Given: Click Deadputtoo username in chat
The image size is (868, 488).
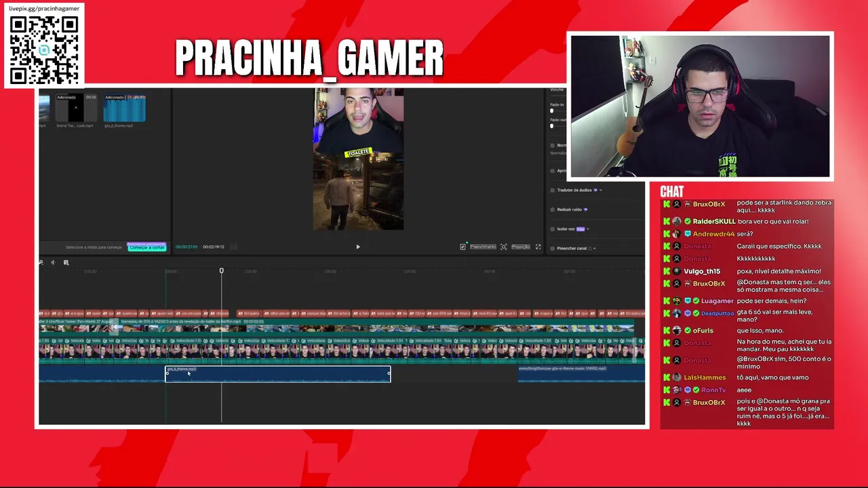Looking at the screenshot, I should pyautogui.click(x=717, y=313).
